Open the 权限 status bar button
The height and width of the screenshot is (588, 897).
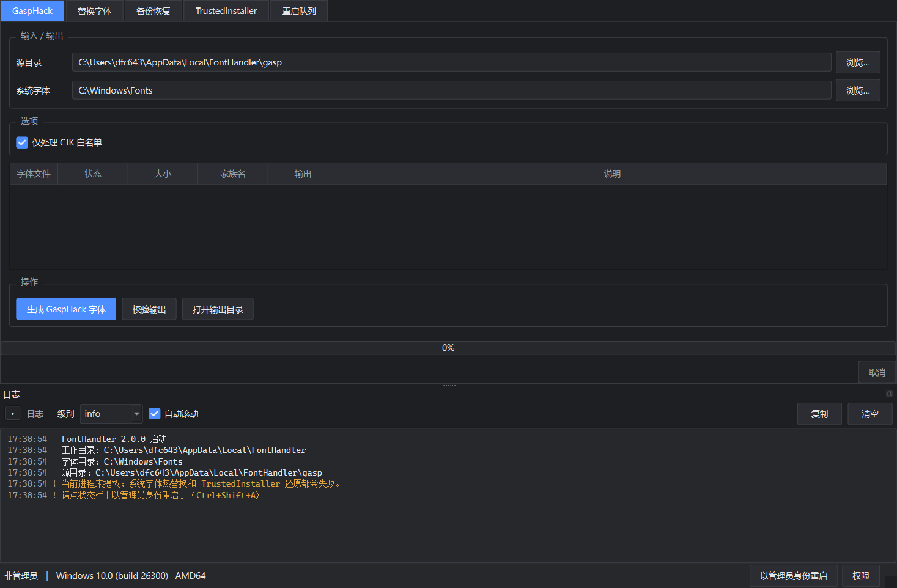point(861,576)
